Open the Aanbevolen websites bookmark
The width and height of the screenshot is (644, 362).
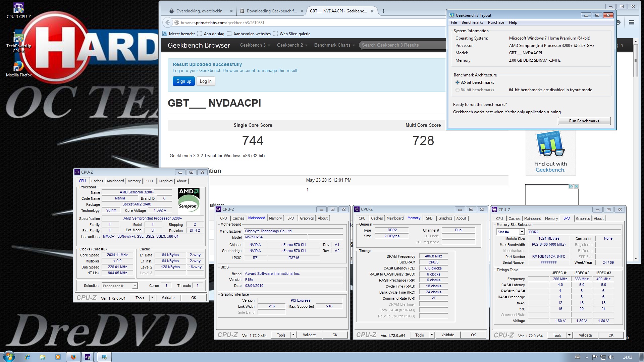click(x=249, y=34)
